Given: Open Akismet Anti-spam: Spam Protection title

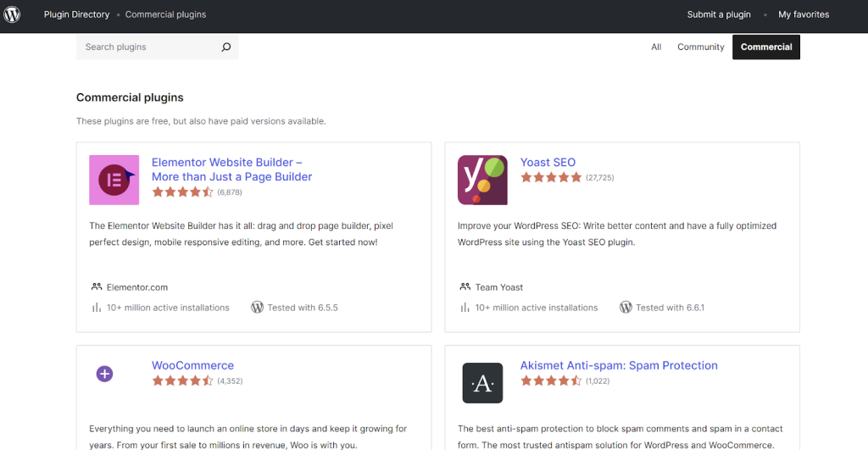Looking at the screenshot, I should [619, 365].
